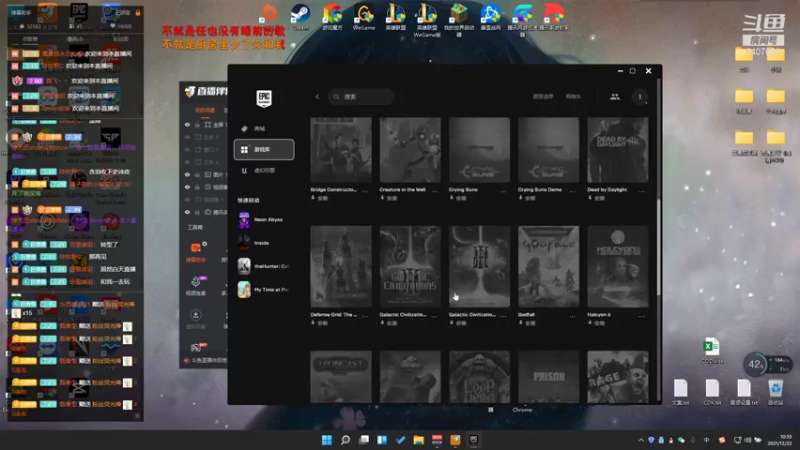Install Crying Suns full game
This screenshot has width=800, height=450.
pos(458,198)
